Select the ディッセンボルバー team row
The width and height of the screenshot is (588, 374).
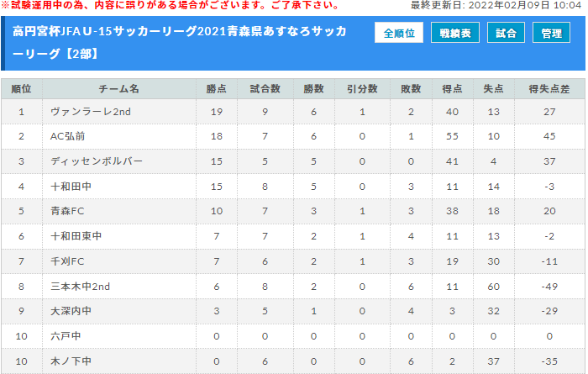293,161
